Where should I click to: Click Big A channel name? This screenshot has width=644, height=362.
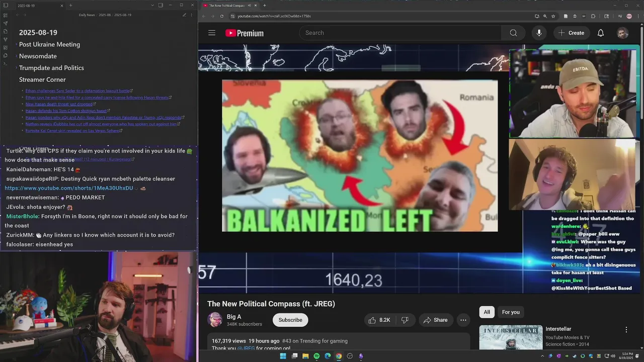click(x=234, y=317)
